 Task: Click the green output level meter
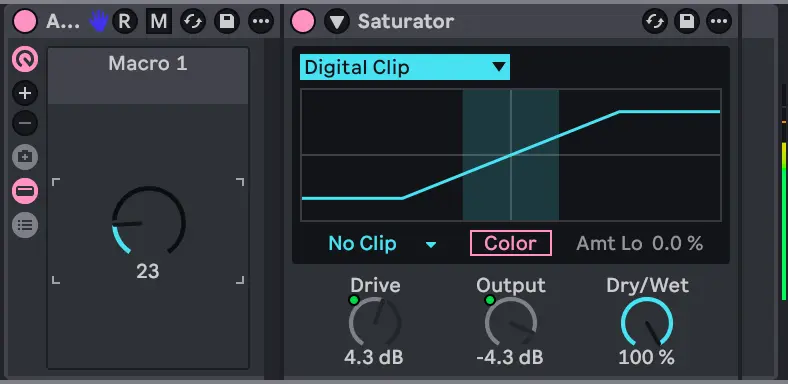point(784,221)
